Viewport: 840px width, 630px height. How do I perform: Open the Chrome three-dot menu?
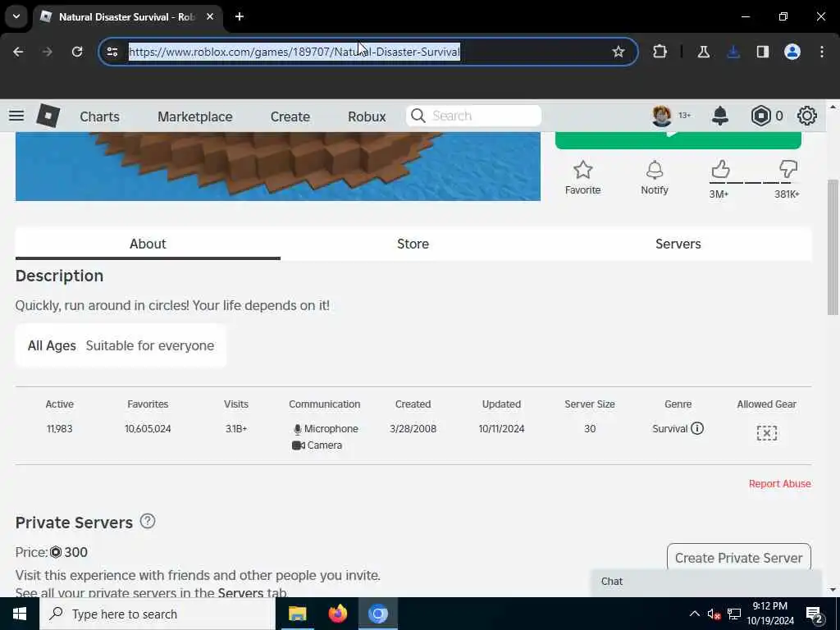pos(822,52)
